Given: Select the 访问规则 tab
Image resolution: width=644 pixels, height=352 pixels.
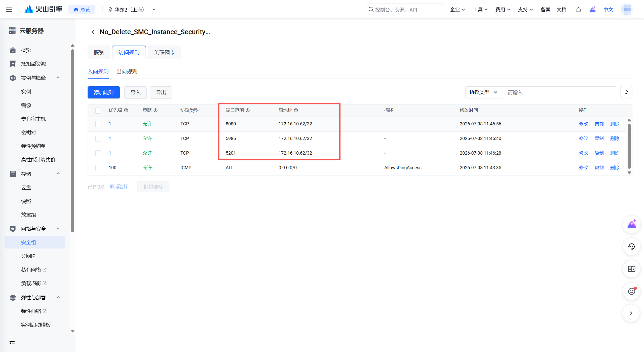Looking at the screenshot, I should point(129,53).
